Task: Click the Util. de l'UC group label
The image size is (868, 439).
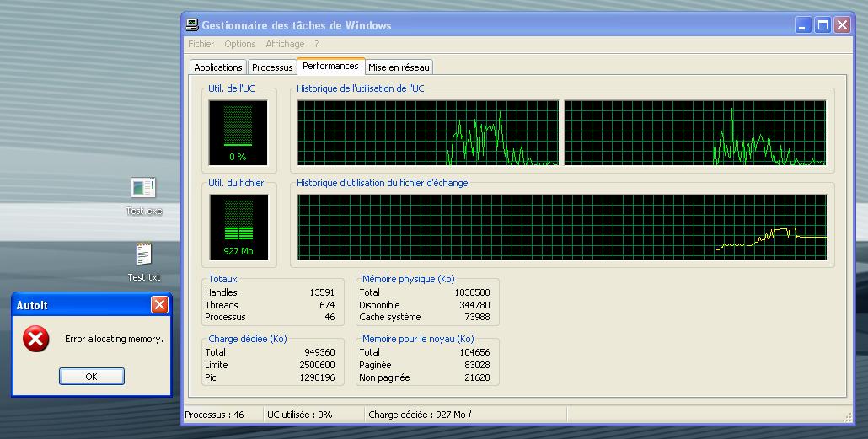Action: tap(232, 88)
